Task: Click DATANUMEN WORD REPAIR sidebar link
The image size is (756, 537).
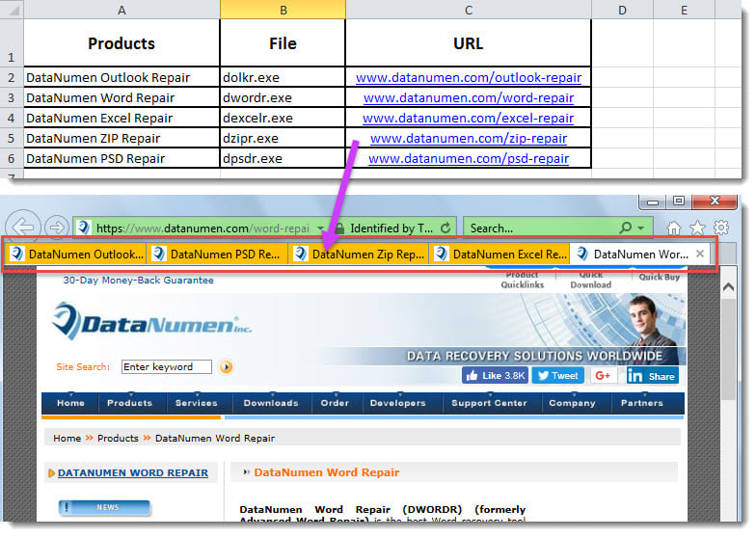Action: point(133,472)
